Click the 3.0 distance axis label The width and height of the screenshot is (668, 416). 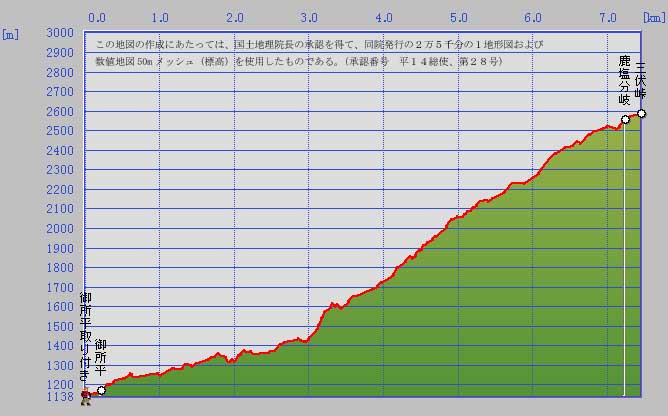tap(309, 17)
